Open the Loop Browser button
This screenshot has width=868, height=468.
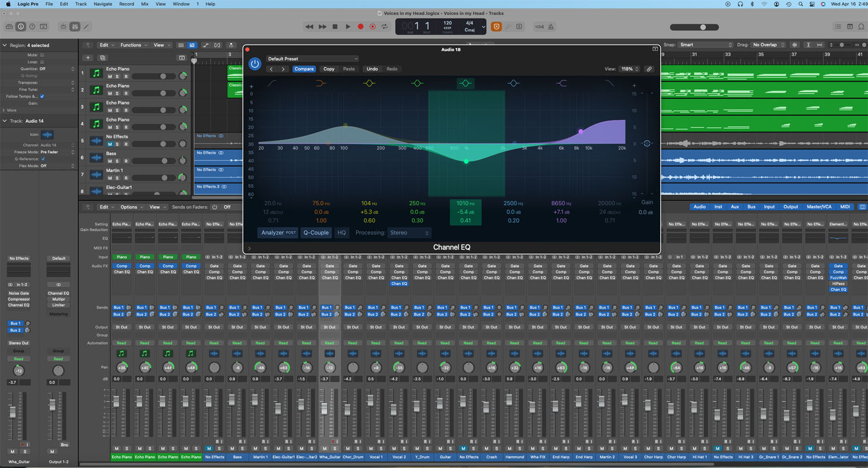861,27
